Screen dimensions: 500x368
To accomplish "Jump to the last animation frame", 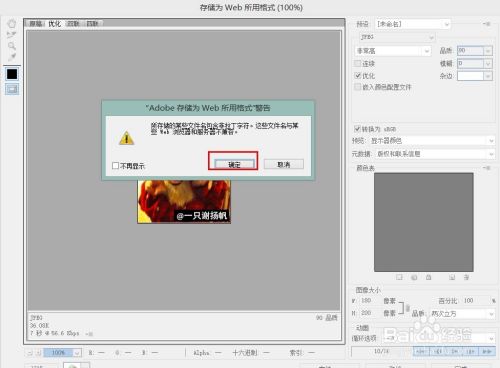I will (487, 351).
